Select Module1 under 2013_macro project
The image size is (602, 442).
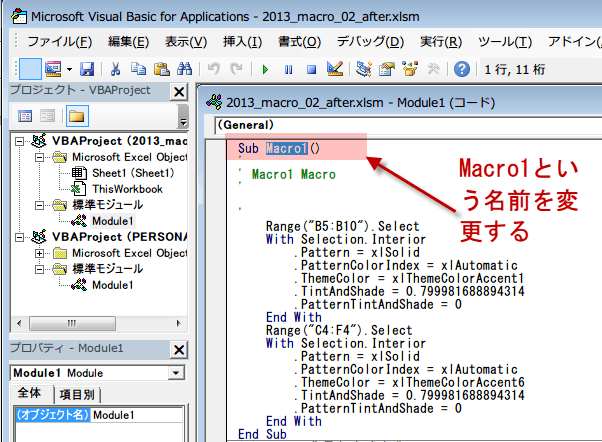pyautogui.click(x=112, y=221)
